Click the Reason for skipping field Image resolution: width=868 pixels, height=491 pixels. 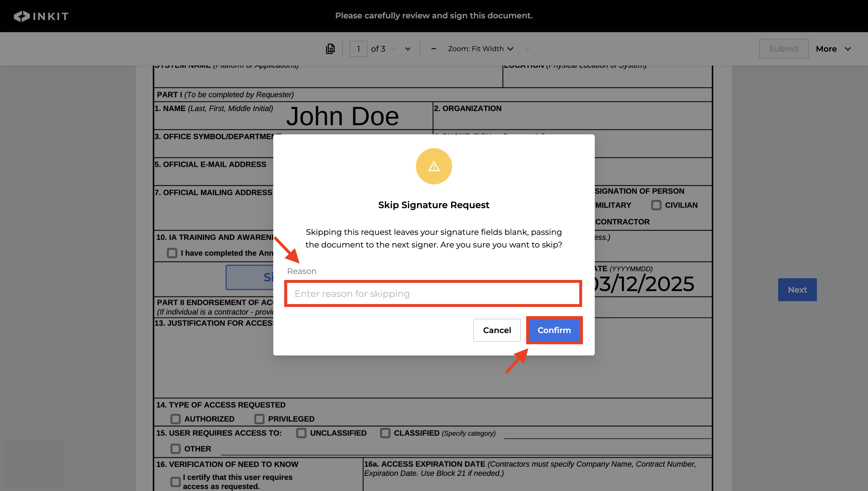click(433, 294)
